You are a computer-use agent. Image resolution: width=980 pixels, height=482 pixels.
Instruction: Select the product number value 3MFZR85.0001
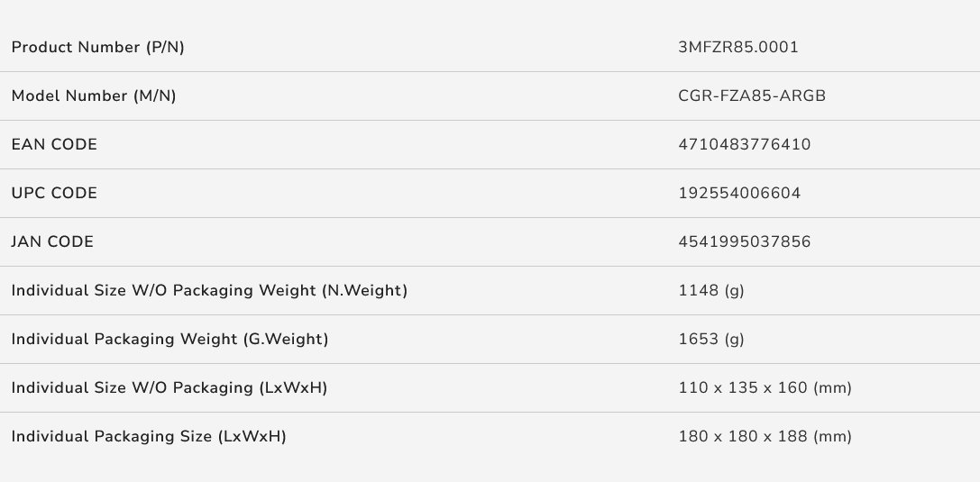pos(737,47)
